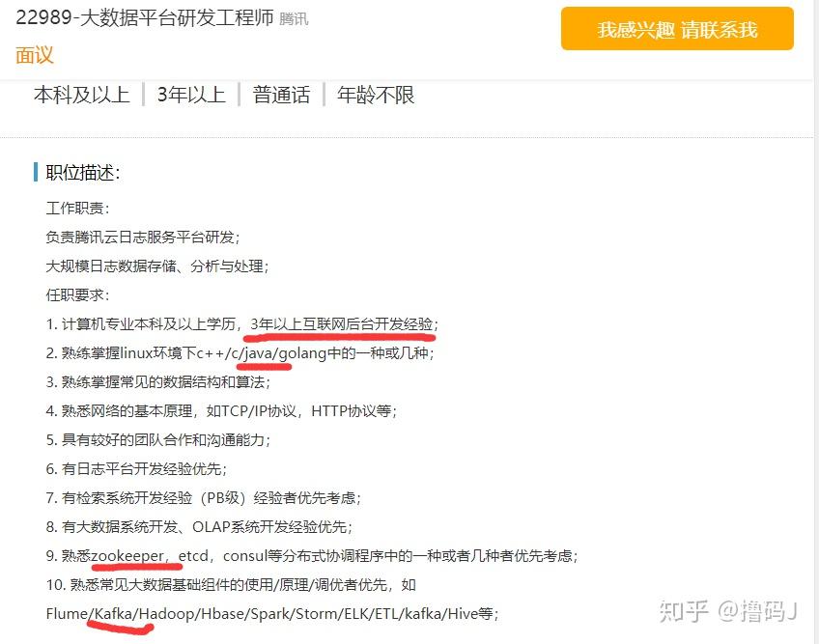Image resolution: width=819 pixels, height=644 pixels.
Task: Click the underlined Kafka keyword
Action: 113,614
